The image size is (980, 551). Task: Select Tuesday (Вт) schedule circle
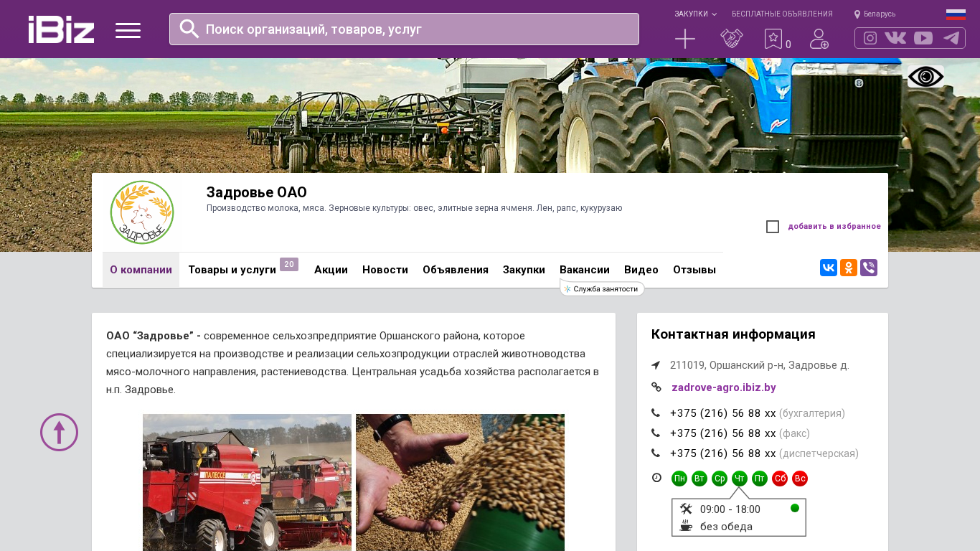[699, 479]
